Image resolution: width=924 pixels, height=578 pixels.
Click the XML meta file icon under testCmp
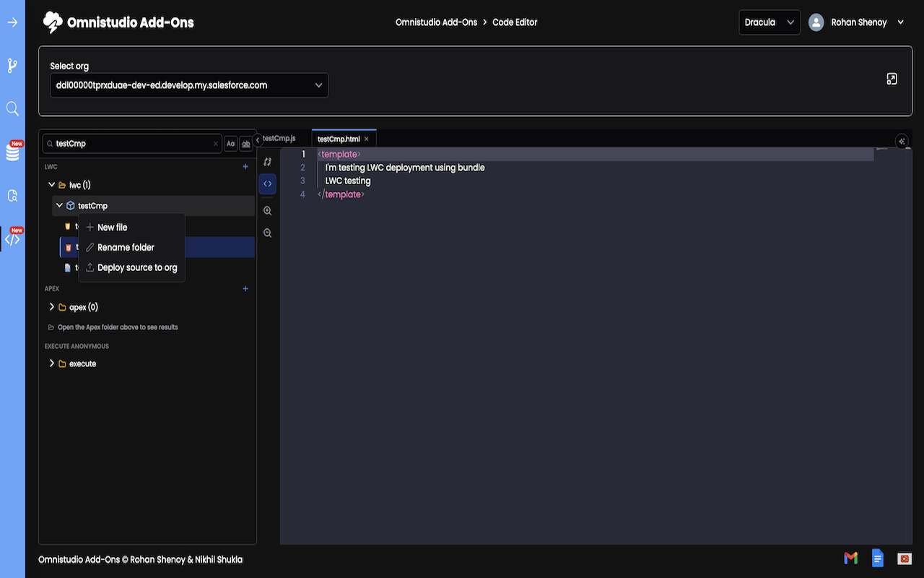point(68,267)
